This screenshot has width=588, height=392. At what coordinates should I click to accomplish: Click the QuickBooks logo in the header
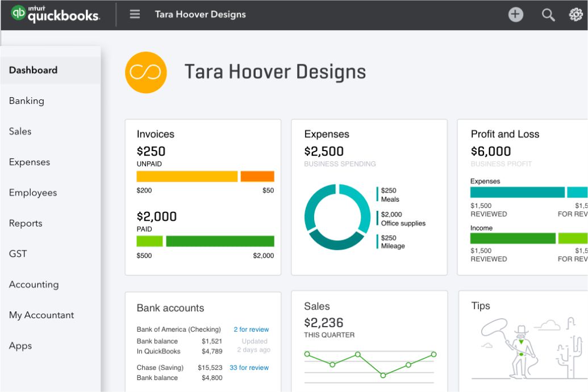click(x=56, y=14)
